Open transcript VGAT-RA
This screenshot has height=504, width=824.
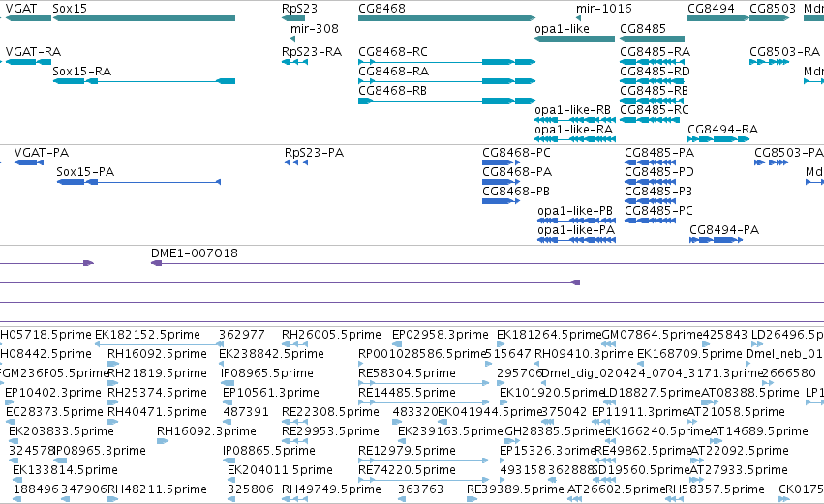pos(33,52)
